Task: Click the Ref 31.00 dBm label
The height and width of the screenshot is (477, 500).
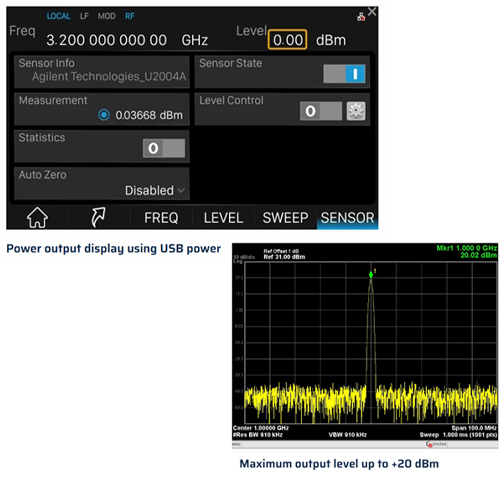Action: tap(284, 257)
